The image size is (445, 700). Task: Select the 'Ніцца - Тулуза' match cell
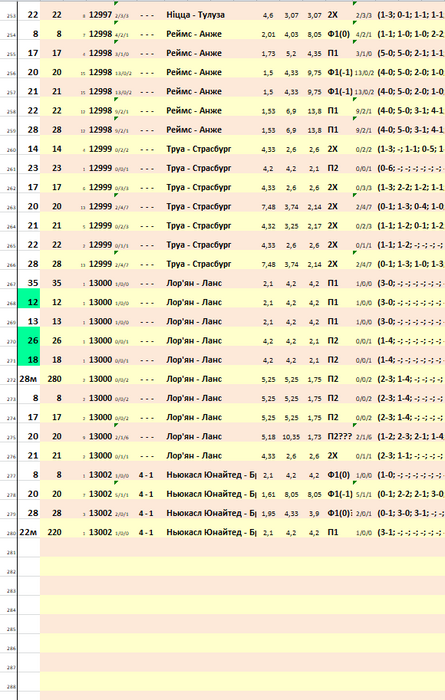(195, 15)
